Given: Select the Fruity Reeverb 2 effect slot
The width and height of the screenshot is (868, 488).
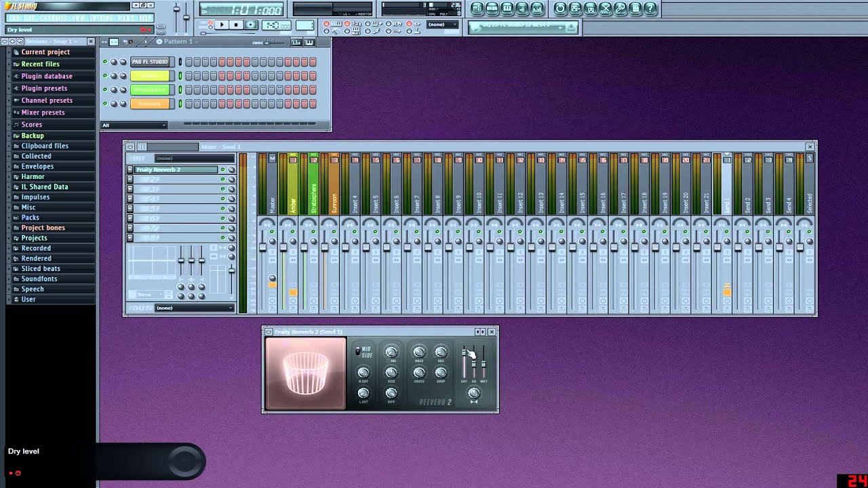Looking at the screenshot, I should [176, 169].
